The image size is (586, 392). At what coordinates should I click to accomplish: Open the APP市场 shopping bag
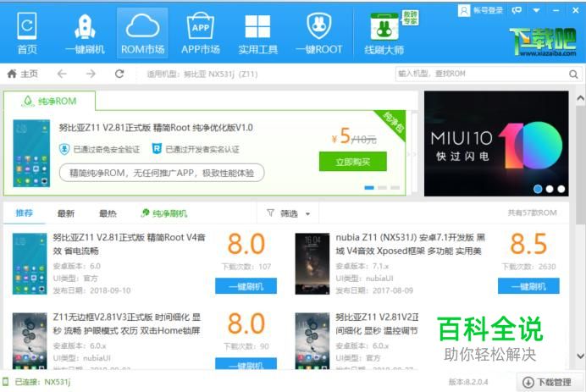coord(201,34)
